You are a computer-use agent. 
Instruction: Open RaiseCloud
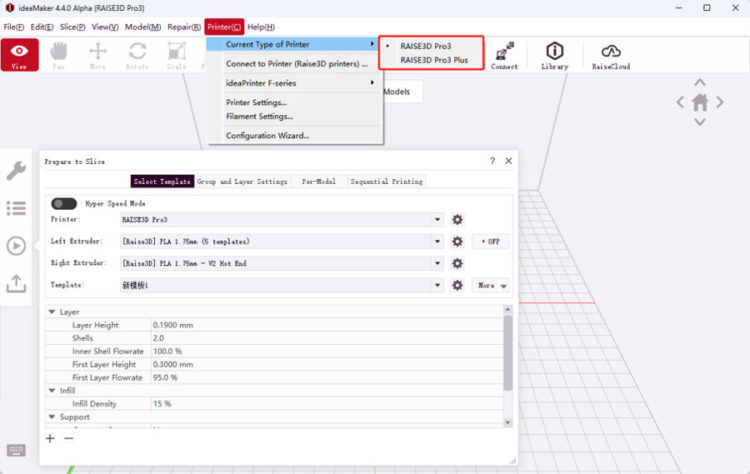point(611,55)
